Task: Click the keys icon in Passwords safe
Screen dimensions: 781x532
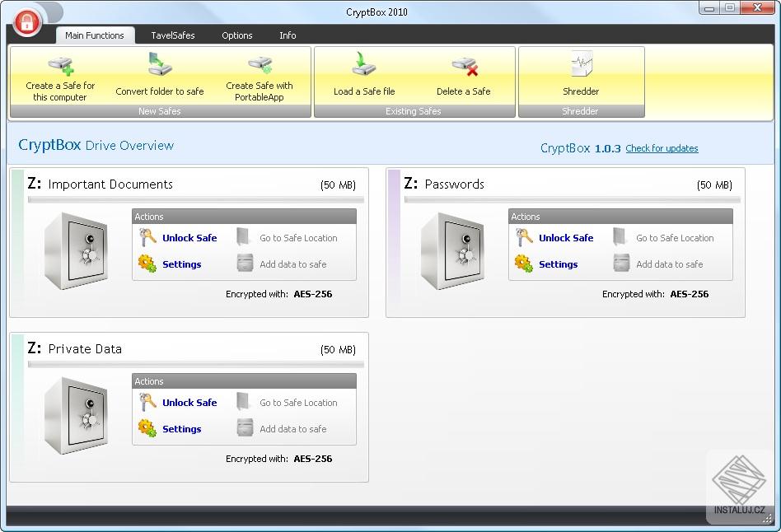Action: [524, 238]
